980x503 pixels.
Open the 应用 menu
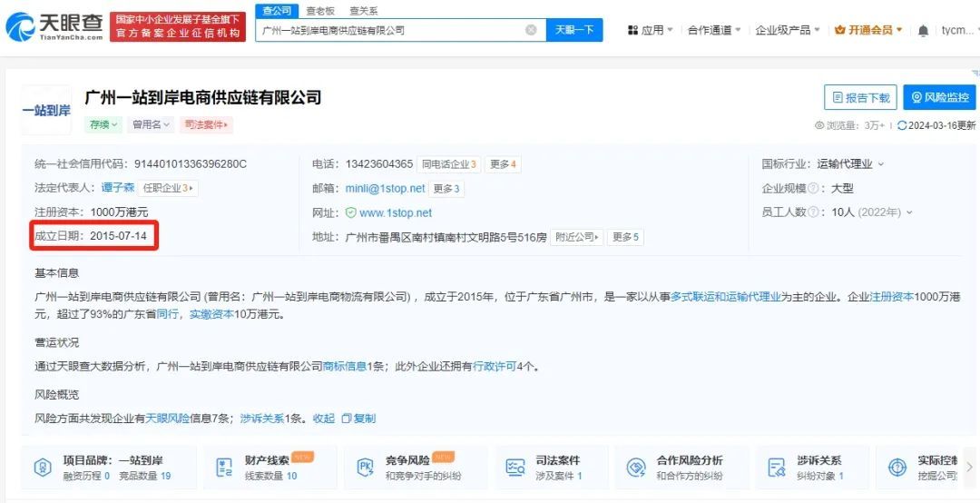651,30
